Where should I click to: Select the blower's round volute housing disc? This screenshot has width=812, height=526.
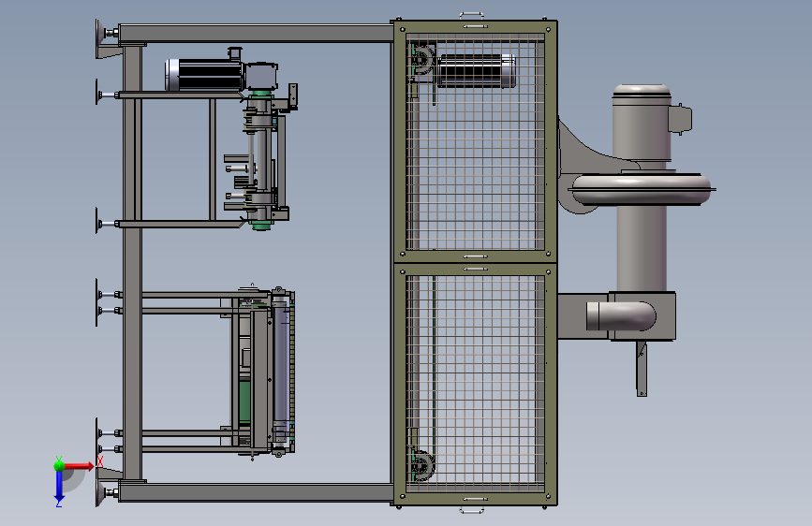click(x=642, y=188)
